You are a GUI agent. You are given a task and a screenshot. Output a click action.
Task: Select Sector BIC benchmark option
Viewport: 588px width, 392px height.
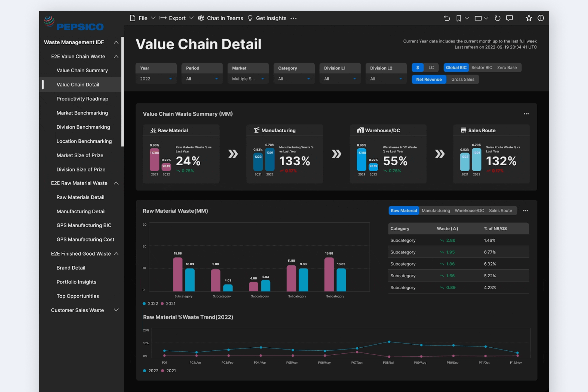482,68
